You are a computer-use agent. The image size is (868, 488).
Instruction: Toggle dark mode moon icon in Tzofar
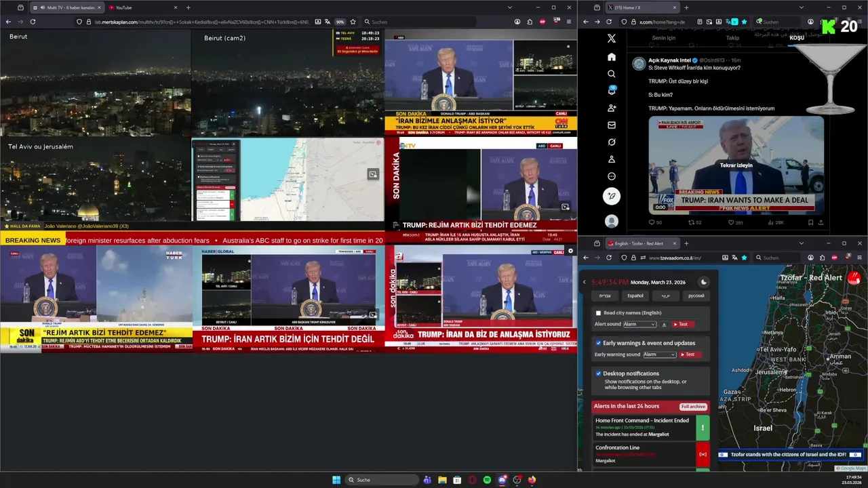tap(703, 282)
